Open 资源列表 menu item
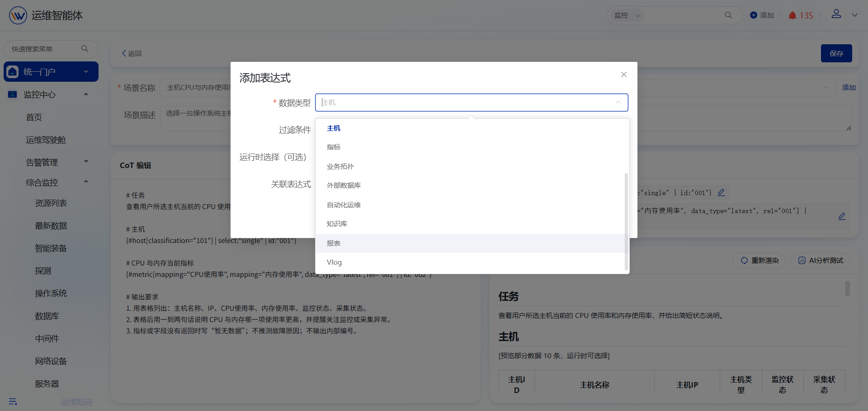Viewport: 868px width, 411px height. coord(51,203)
